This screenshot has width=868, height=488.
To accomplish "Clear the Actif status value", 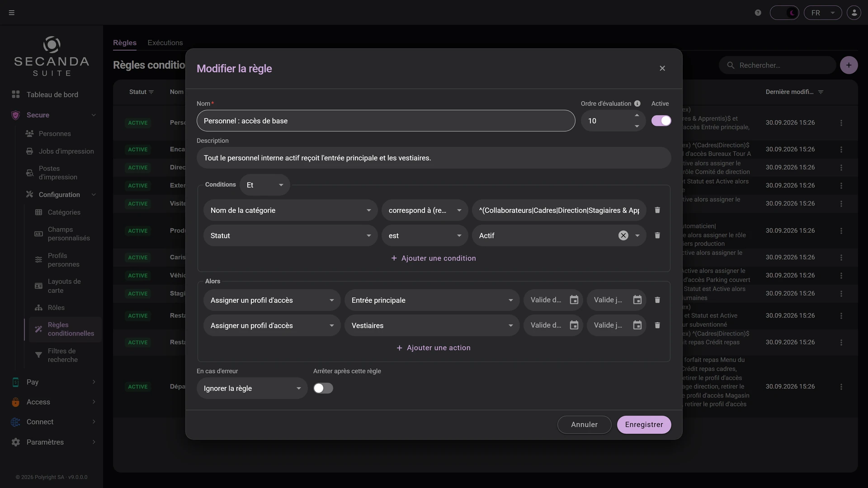I will [x=623, y=235].
